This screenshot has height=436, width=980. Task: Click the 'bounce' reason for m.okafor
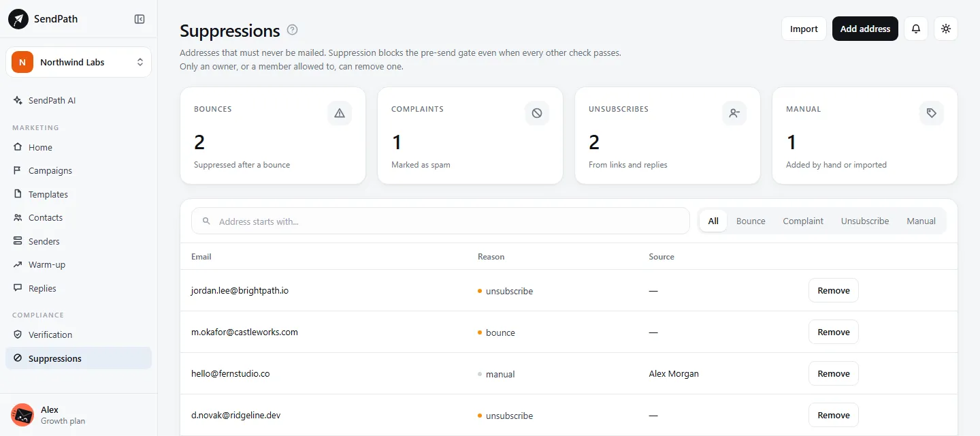pyautogui.click(x=500, y=332)
